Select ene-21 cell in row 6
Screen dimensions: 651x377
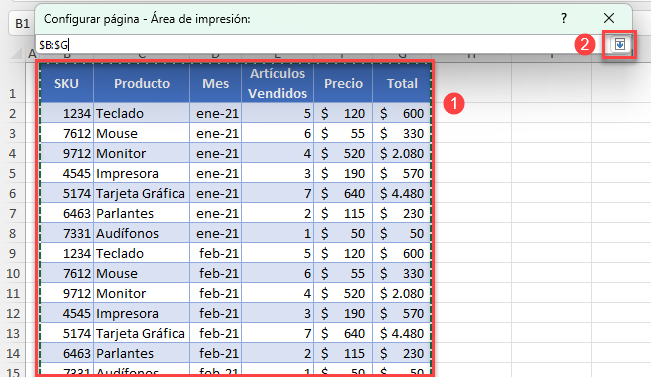coord(215,193)
